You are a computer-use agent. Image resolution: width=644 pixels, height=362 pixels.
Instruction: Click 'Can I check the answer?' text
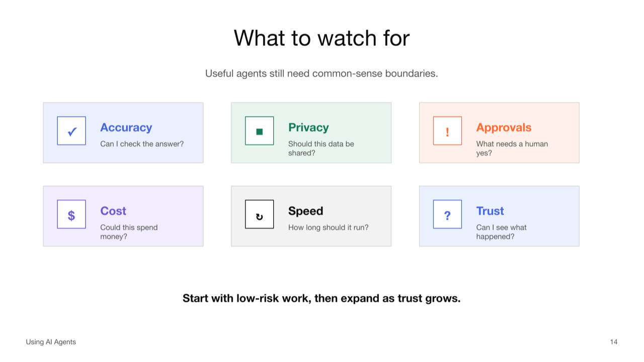(x=142, y=144)
